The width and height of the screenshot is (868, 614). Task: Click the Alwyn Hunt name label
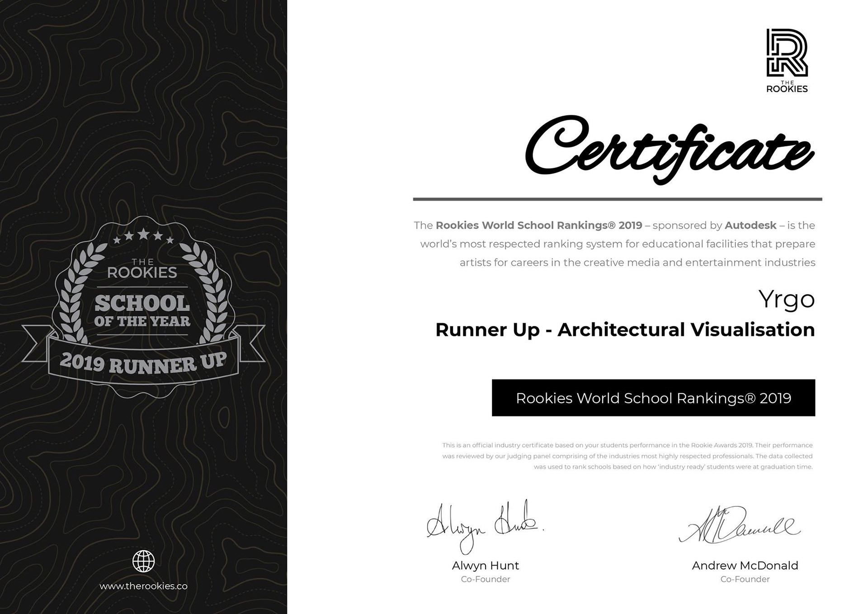485,566
